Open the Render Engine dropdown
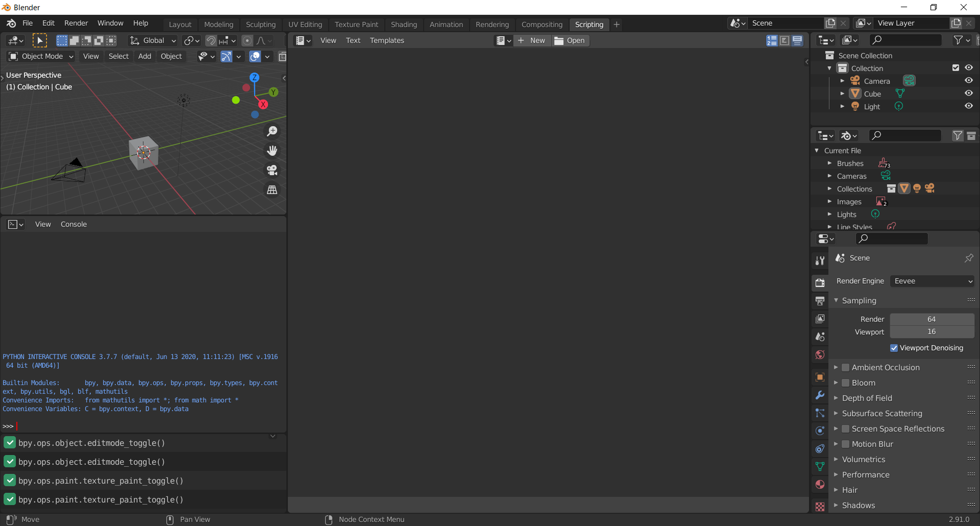Screen dimensions: 980x526 click(932, 281)
